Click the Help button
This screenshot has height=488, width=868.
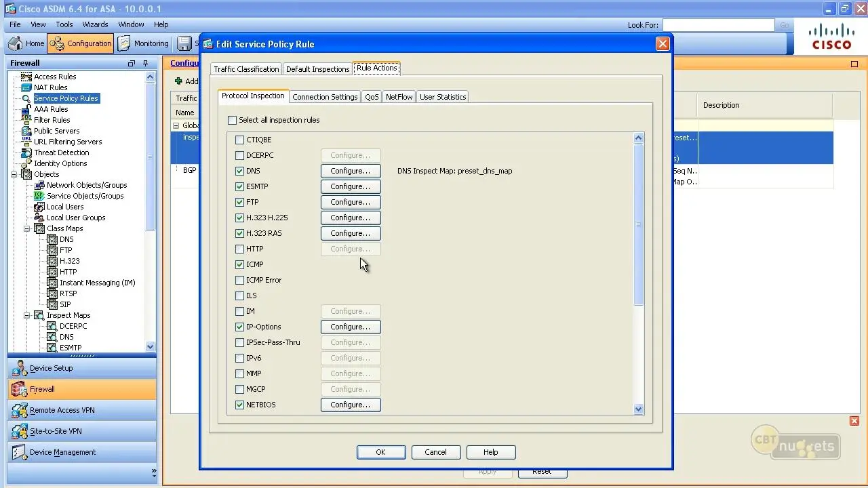coord(491,452)
